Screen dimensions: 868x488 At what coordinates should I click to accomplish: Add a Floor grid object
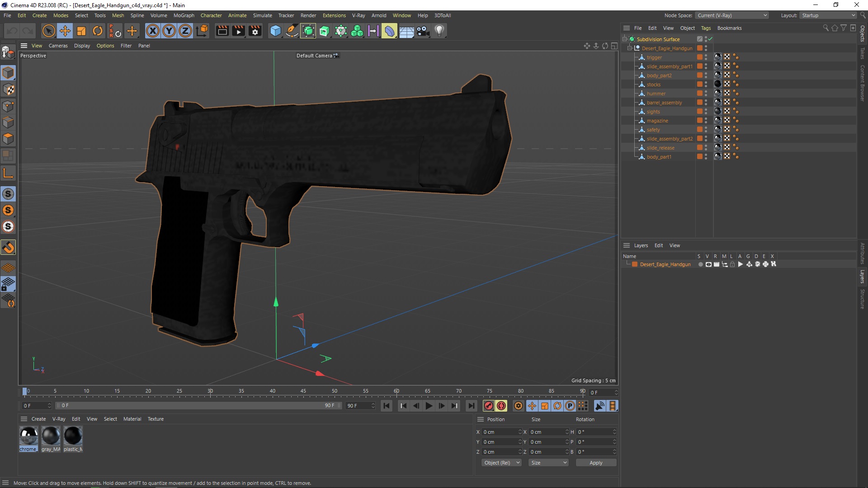(406, 31)
